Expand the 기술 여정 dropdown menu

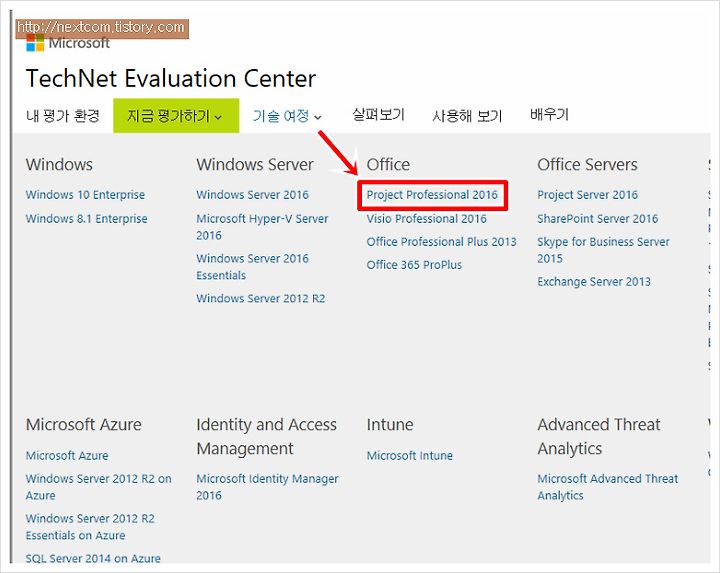(287, 116)
